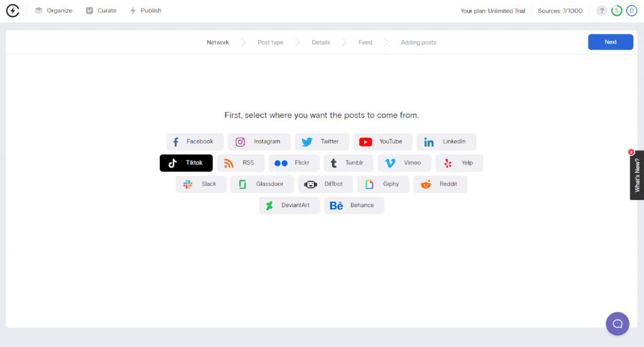Open the D user profile avatar
This screenshot has width=644, height=347.
click(x=631, y=11)
